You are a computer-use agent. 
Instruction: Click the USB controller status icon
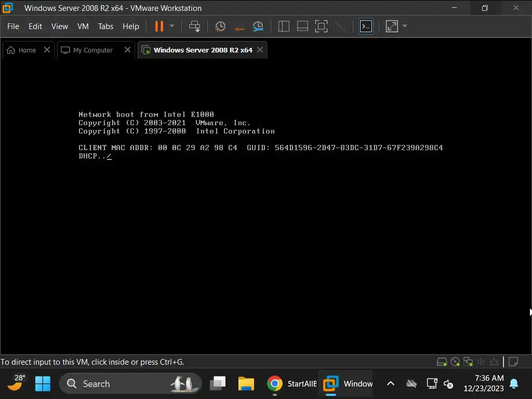coord(494,362)
